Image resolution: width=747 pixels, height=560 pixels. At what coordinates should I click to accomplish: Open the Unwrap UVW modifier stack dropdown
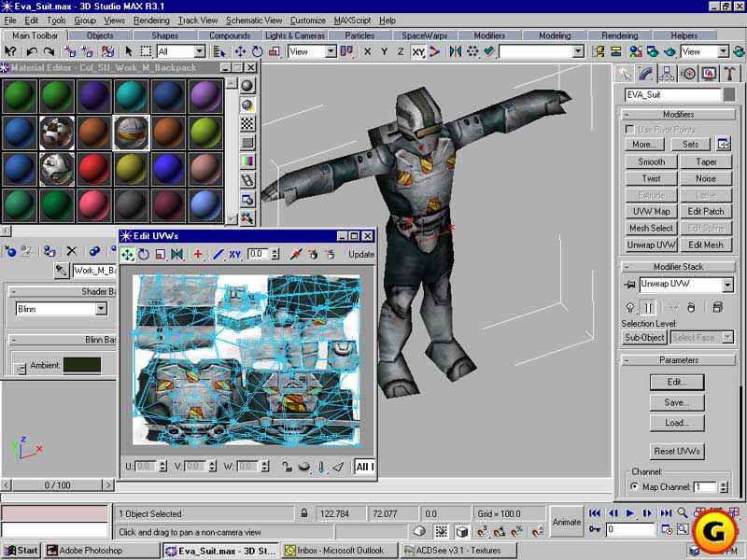pos(727,285)
